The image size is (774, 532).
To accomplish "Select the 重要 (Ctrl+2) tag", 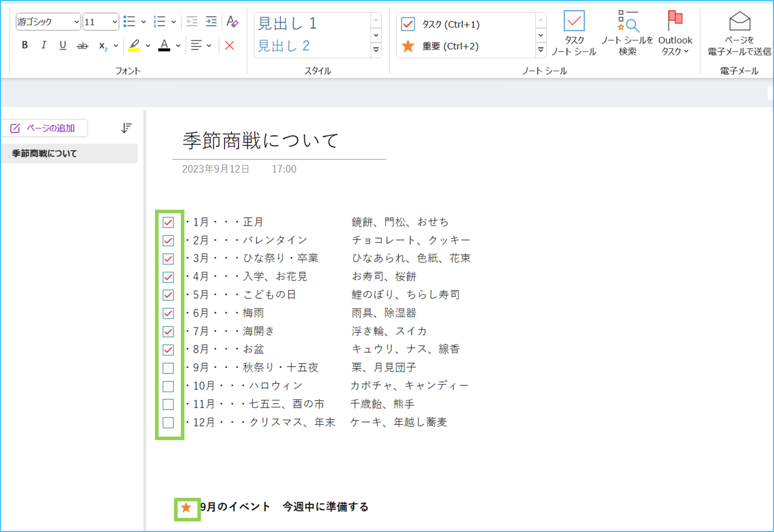I will [x=440, y=46].
